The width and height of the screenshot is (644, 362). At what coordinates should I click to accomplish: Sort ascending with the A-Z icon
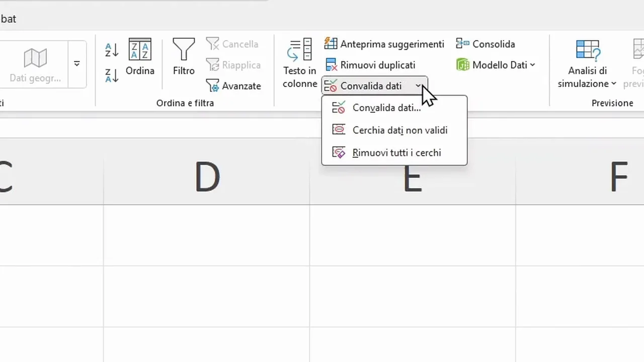112,50
